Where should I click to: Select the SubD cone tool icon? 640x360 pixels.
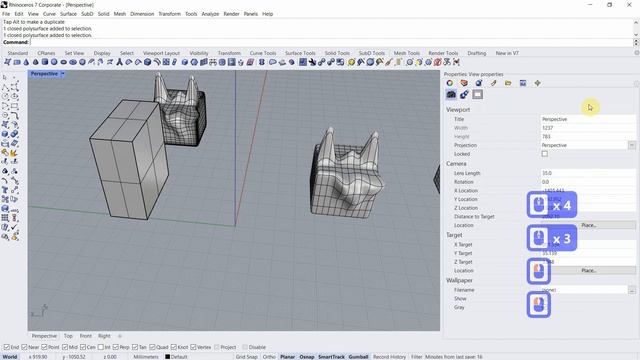(27, 62)
